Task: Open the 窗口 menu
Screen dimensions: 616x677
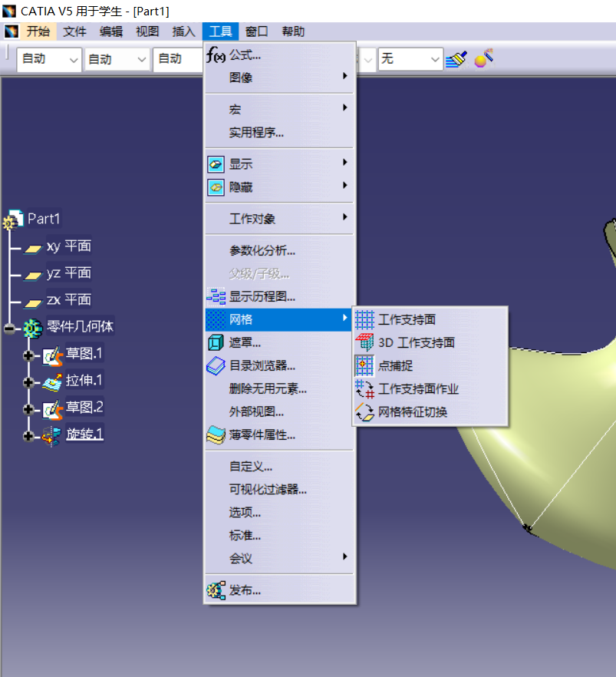Action: (x=257, y=31)
